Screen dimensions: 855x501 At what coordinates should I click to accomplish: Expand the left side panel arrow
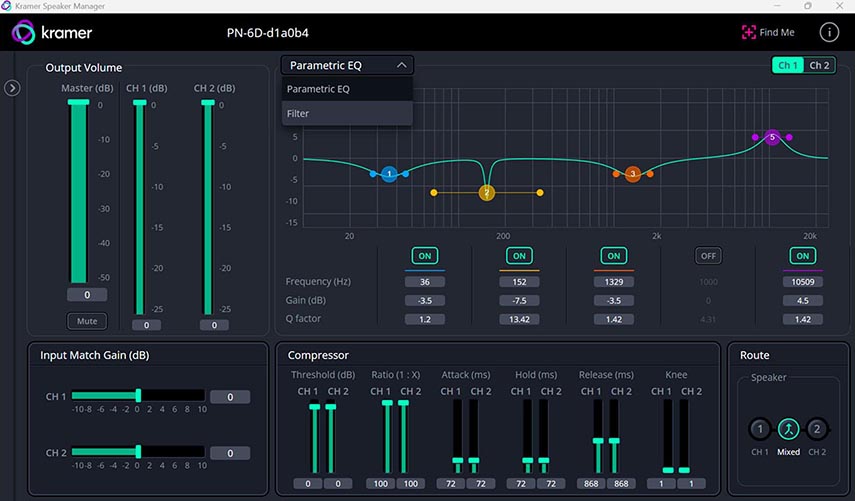point(12,88)
